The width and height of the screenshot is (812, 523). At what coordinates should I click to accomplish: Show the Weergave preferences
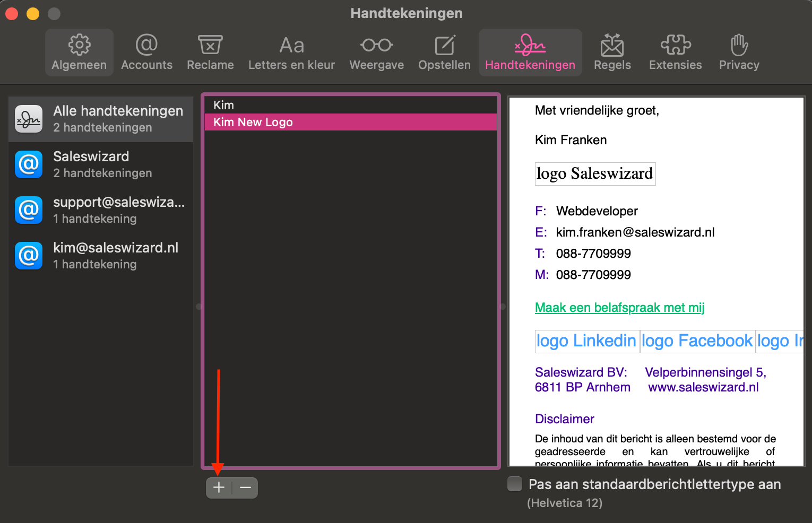pyautogui.click(x=376, y=53)
